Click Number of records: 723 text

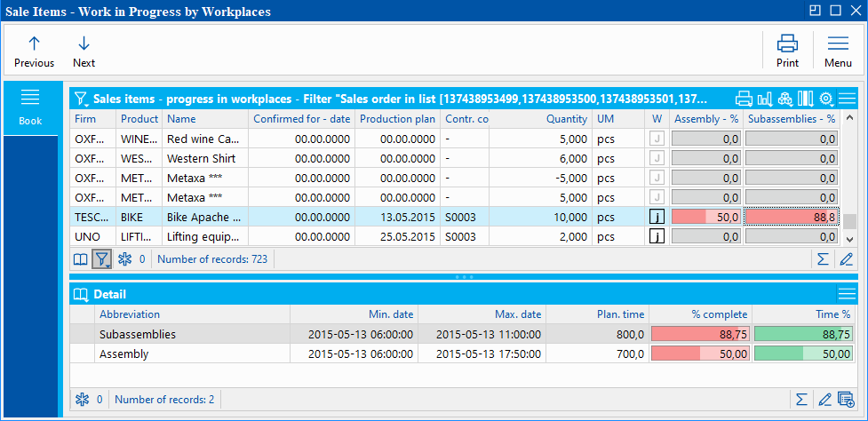tap(212, 259)
